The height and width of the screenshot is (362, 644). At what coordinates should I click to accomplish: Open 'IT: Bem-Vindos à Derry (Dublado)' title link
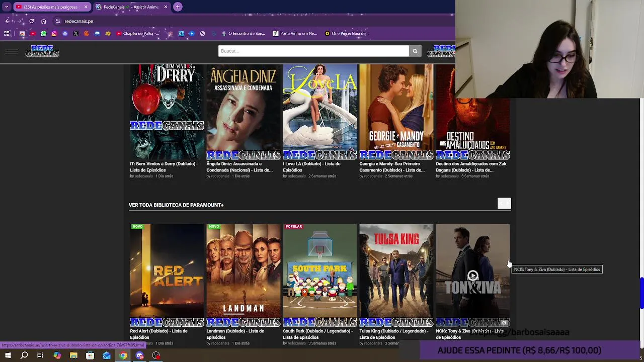pos(164,167)
